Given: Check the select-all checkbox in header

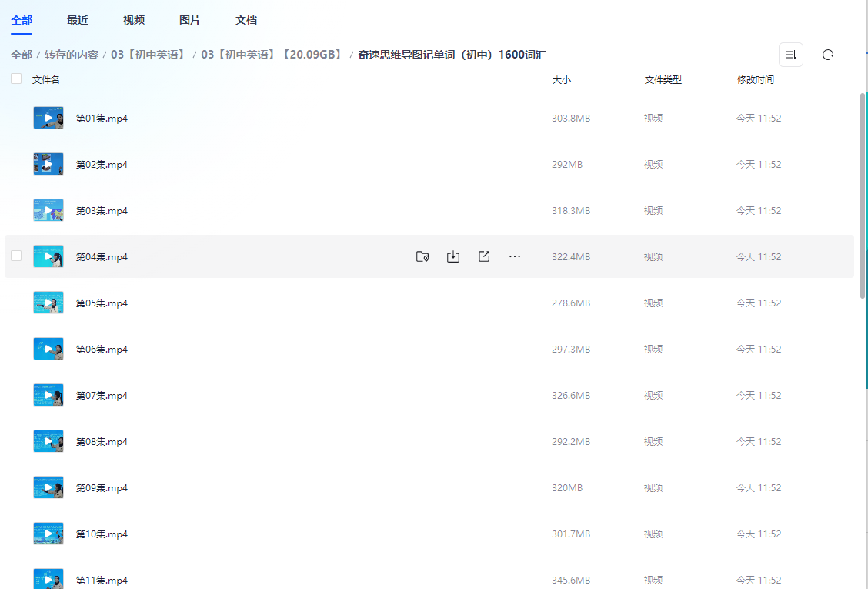Looking at the screenshot, I should tap(15, 78).
